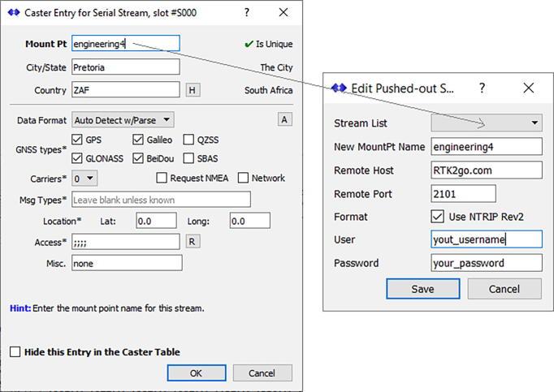Uncheck the GPS checkbox
Screen dimensions: 554x392
[79, 140]
